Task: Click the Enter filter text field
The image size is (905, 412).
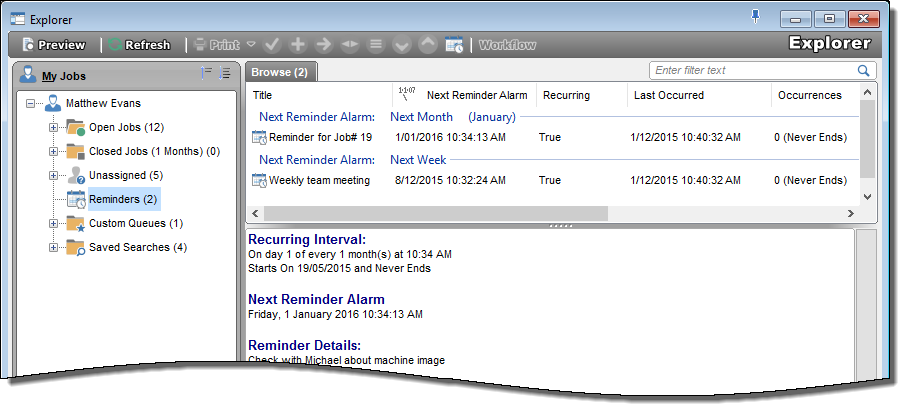Action: (753, 70)
